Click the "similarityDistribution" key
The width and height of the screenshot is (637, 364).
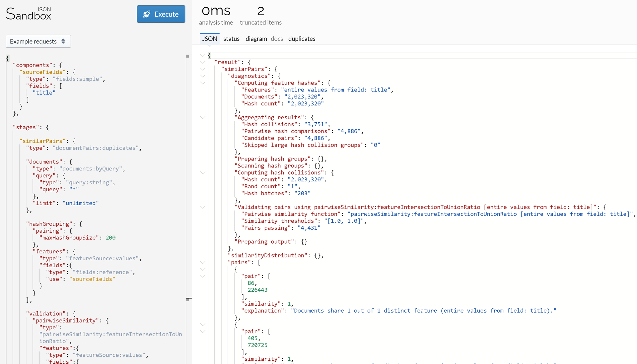(267, 256)
